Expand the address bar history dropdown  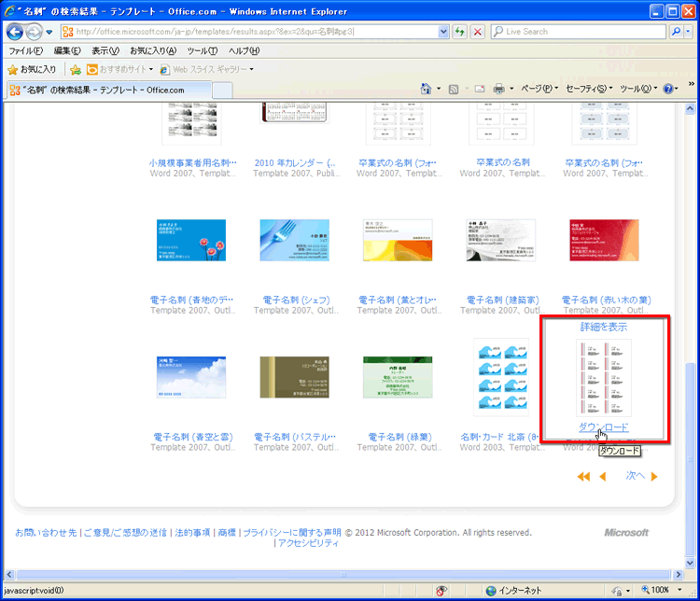pyautogui.click(x=443, y=32)
